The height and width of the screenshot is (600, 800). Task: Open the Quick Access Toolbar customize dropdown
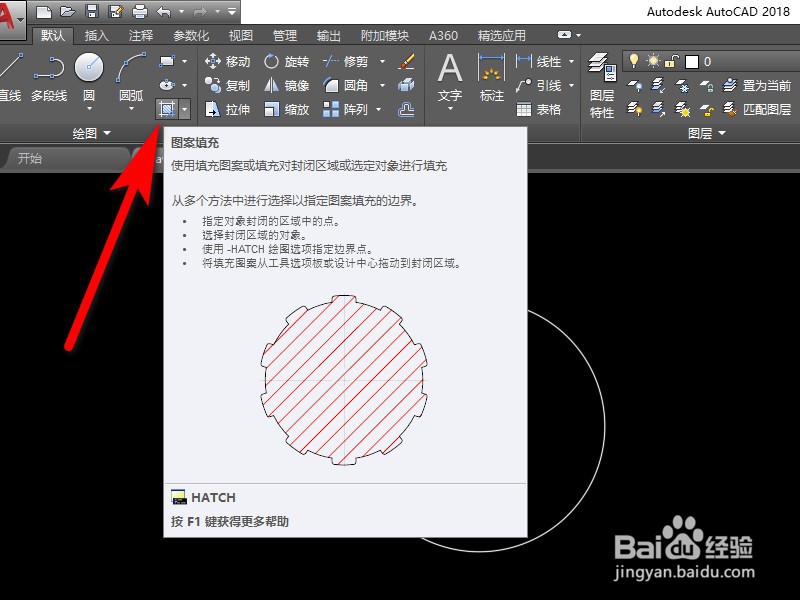[232, 11]
